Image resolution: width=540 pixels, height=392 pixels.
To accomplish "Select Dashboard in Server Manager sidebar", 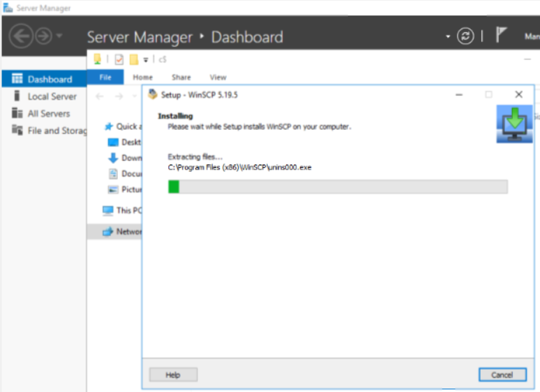I will [44, 79].
